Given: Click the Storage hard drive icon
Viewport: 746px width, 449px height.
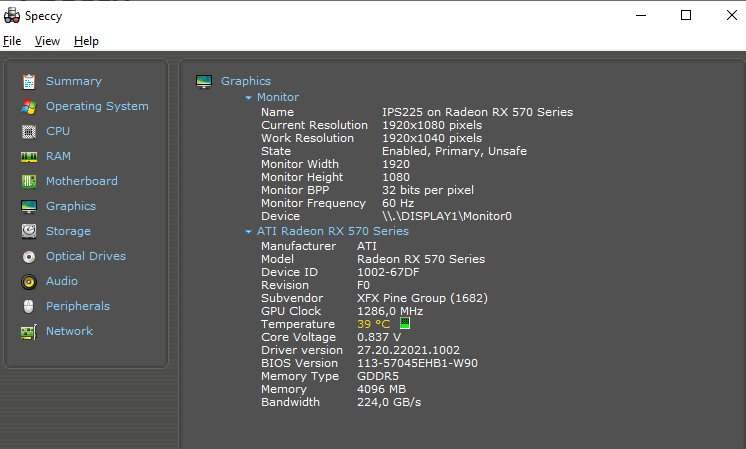Looking at the screenshot, I should coord(29,231).
